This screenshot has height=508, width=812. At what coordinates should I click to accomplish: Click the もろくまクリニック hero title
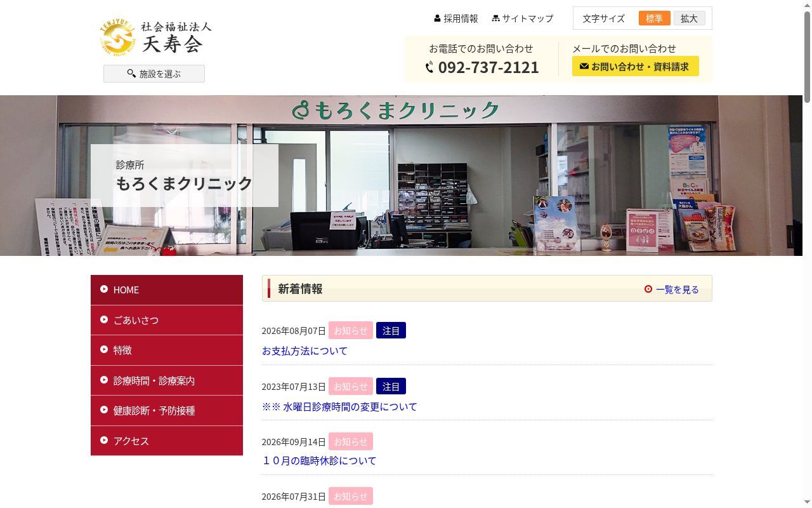tap(184, 184)
